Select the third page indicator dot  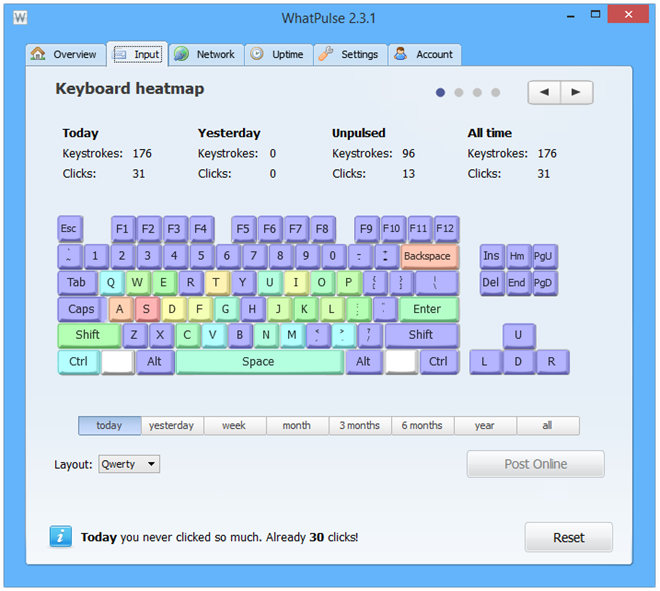point(477,92)
